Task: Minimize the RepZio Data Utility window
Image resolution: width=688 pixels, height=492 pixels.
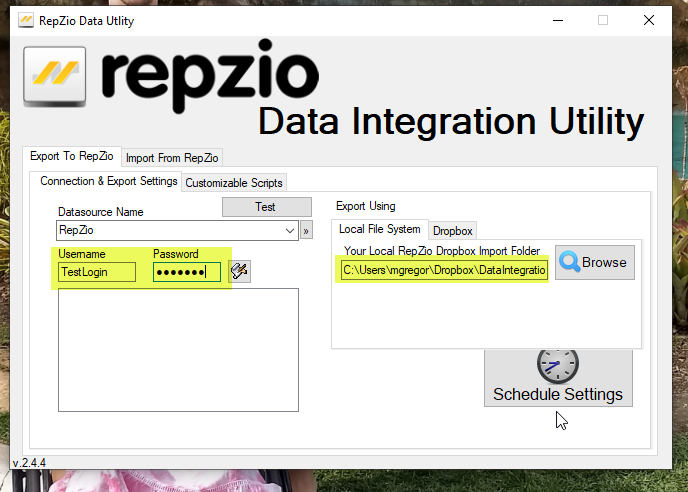Action: tap(558, 20)
